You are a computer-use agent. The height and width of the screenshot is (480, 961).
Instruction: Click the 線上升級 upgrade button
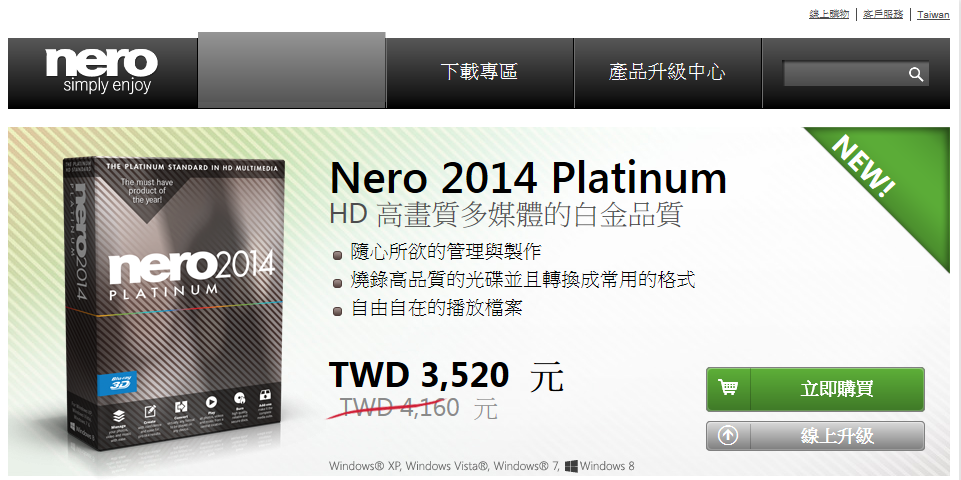click(x=815, y=436)
